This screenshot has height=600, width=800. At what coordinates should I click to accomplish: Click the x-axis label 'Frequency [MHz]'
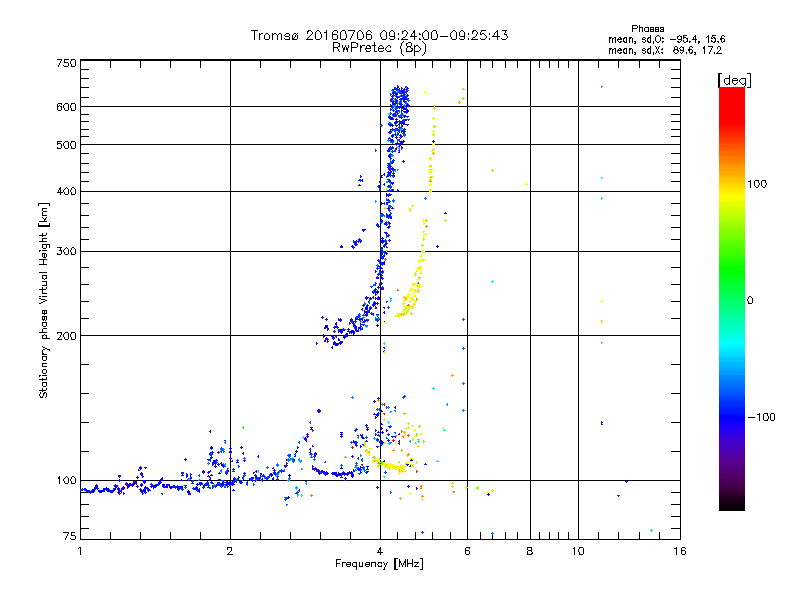pyautogui.click(x=379, y=564)
